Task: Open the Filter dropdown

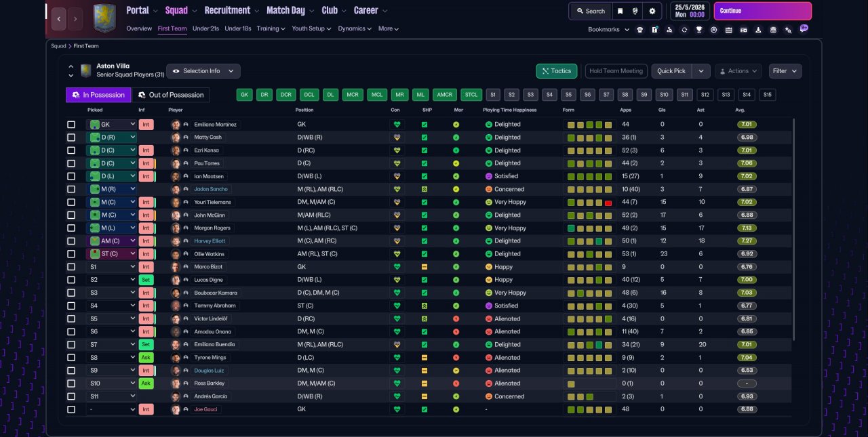Action: click(785, 71)
